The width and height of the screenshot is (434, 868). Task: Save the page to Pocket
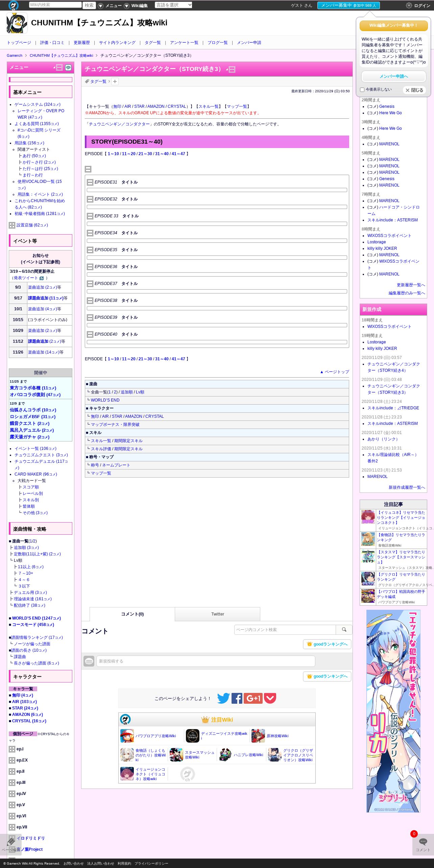click(x=270, y=698)
